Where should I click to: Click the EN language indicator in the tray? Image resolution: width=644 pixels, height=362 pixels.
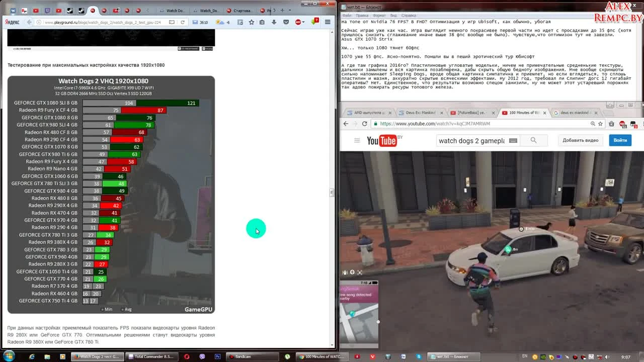click(x=525, y=356)
